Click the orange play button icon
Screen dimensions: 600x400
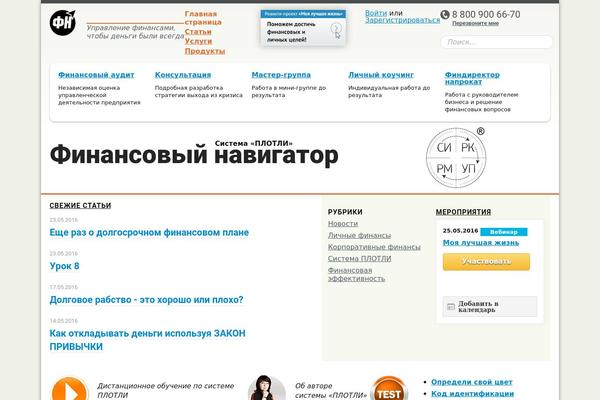pyautogui.click(x=70, y=390)
